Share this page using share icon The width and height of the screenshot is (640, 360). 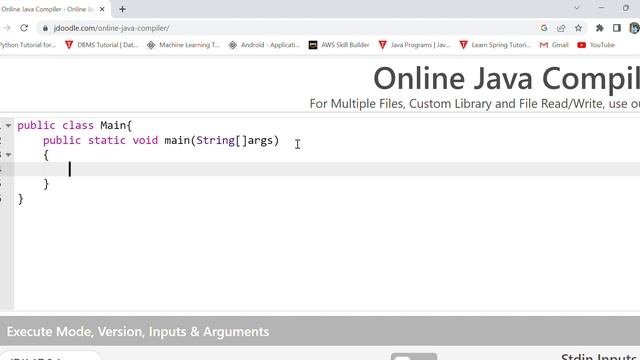click(x=561, y=28)
